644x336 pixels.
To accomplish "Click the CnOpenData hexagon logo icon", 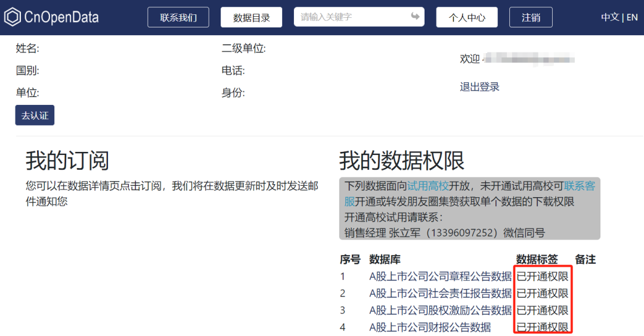I will tap(13, 17).
